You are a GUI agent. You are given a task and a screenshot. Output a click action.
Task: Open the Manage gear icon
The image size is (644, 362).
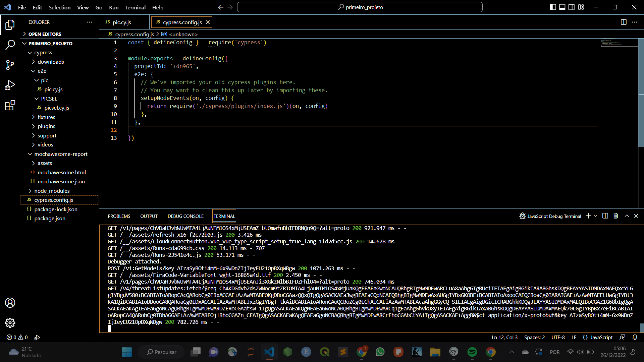click(10, 323)
